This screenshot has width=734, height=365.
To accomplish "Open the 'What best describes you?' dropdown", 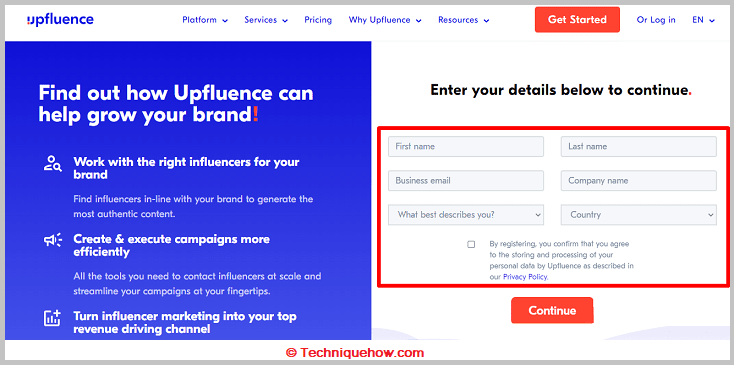I will (466, 215).
